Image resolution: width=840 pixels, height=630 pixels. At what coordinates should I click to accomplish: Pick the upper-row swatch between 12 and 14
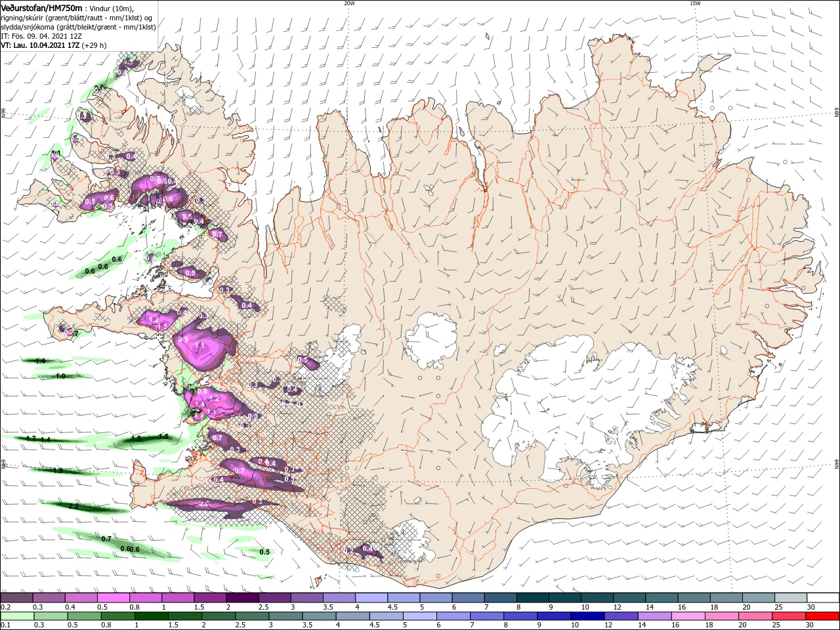pos(628,598)
